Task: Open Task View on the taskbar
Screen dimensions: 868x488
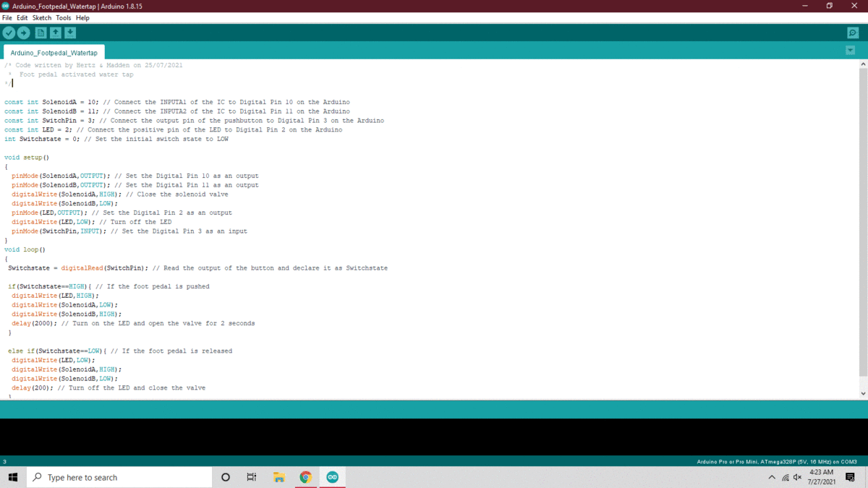Action: (252, 477)
